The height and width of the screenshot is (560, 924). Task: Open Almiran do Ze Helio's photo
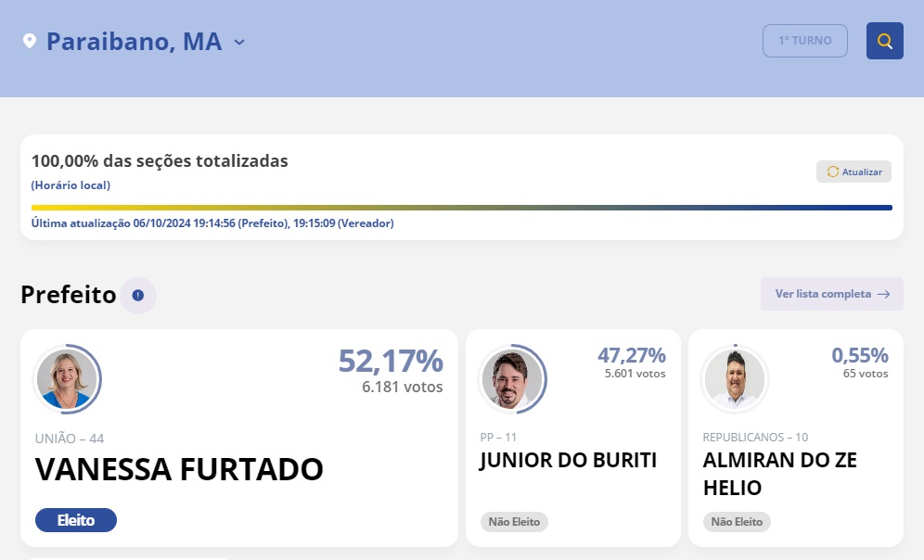click(734, 379)
